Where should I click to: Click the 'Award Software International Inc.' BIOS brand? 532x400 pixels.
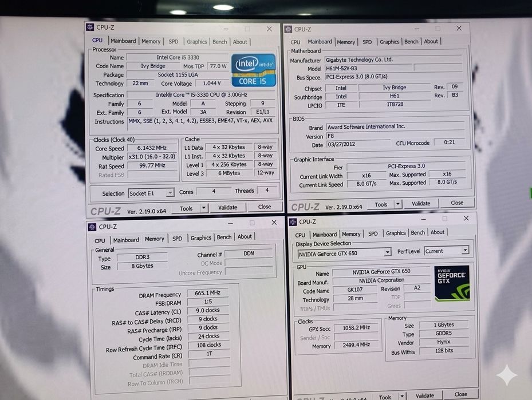(395, 126)
